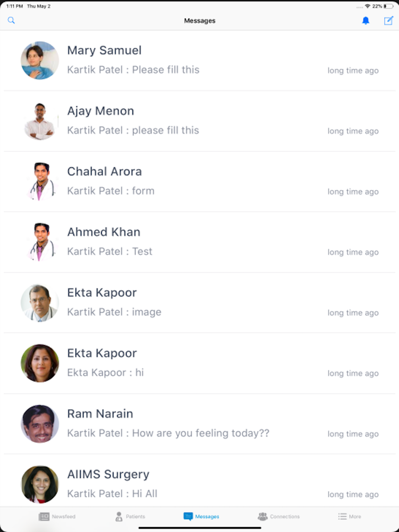Go to the Connections tab
The width and height of the screenshot is (399, 532).
279,516
